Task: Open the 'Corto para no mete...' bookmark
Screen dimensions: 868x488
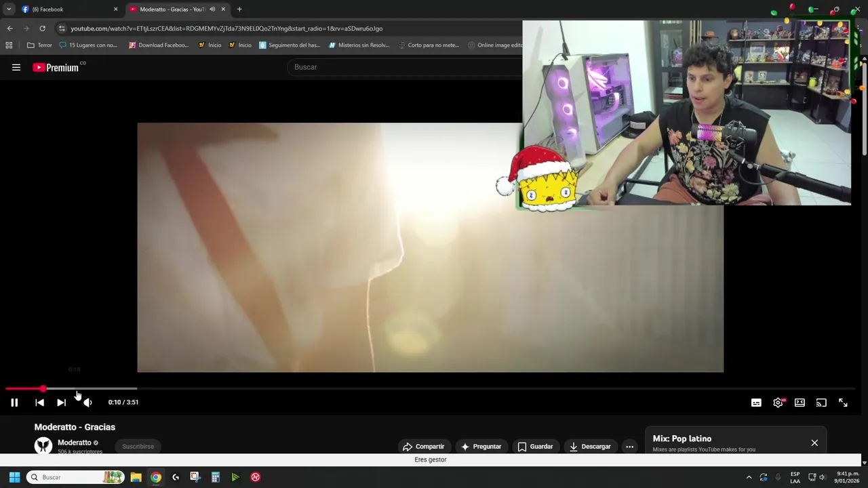Action: [429, 45]
